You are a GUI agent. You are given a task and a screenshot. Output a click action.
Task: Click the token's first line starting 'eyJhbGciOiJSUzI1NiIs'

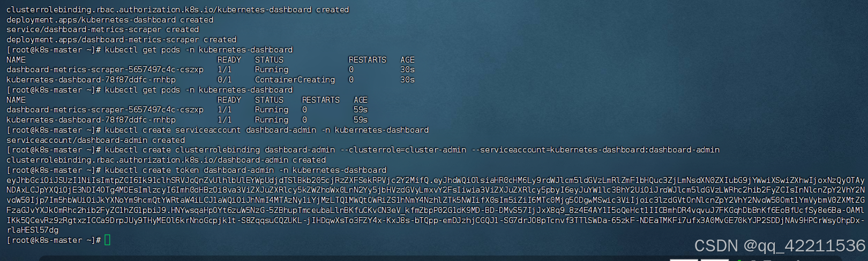(435, 180)
